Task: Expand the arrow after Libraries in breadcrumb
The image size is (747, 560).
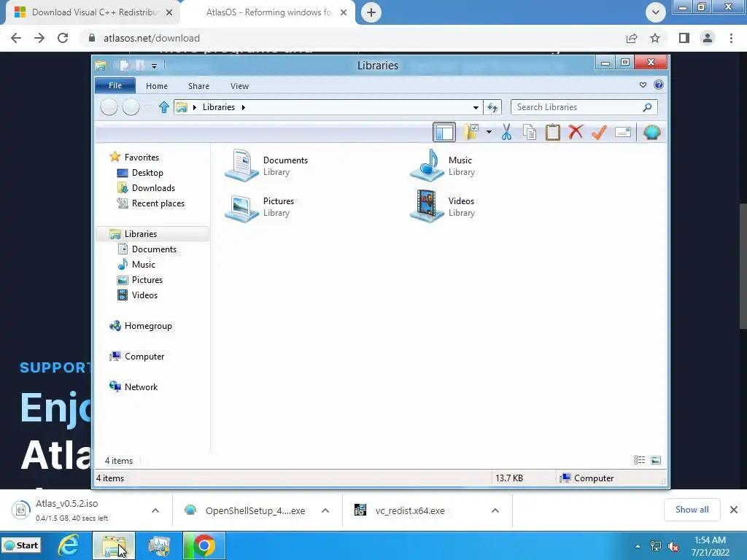Action: (x=244, y=107)
